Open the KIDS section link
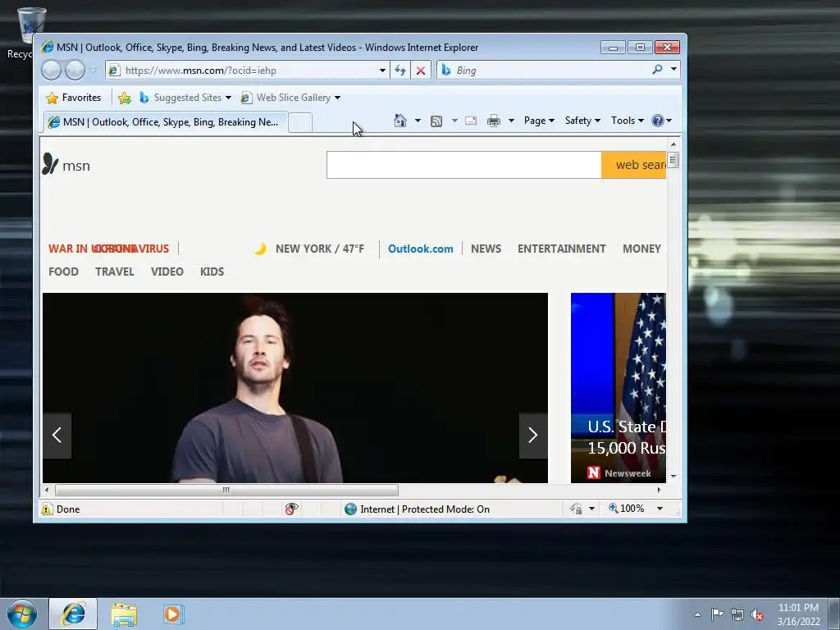The height and width of the screenshot is (630, 840). [212, 272]
